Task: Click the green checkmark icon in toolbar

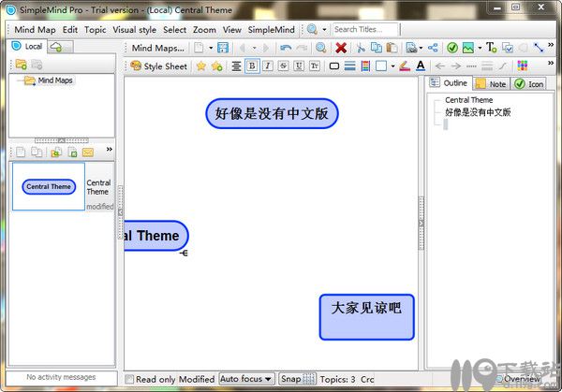Action: pos(452,48)
